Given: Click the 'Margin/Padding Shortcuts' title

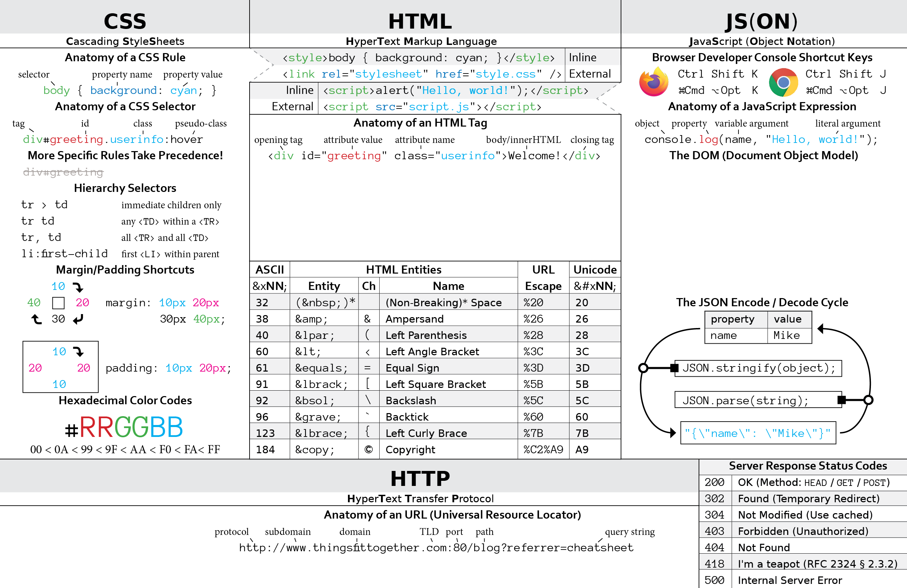Looking at the screenshot, I should [x=125, y=270].
